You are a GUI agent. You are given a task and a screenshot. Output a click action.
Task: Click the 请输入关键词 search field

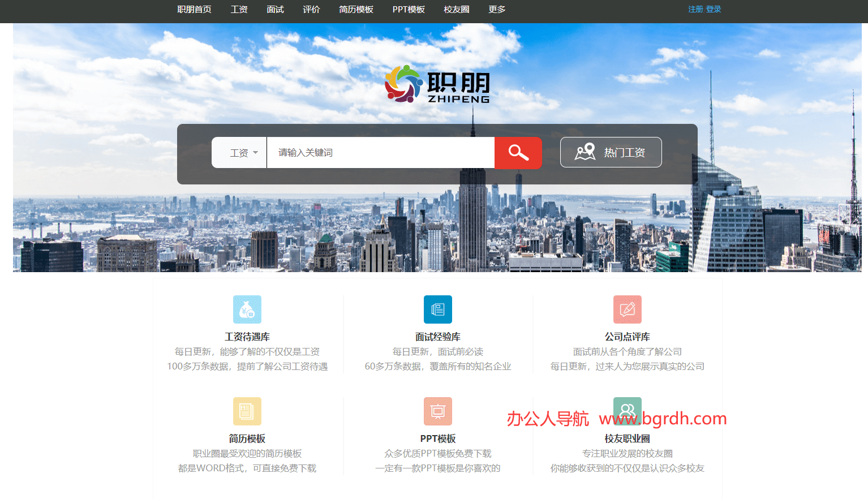pyautogui.click(x=380, y=153)
